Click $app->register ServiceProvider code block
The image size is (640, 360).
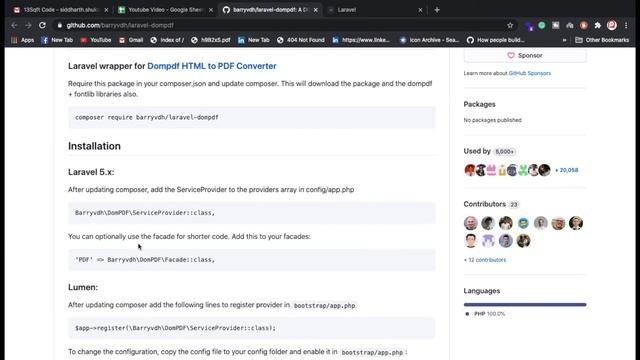[x=252, y=328]
